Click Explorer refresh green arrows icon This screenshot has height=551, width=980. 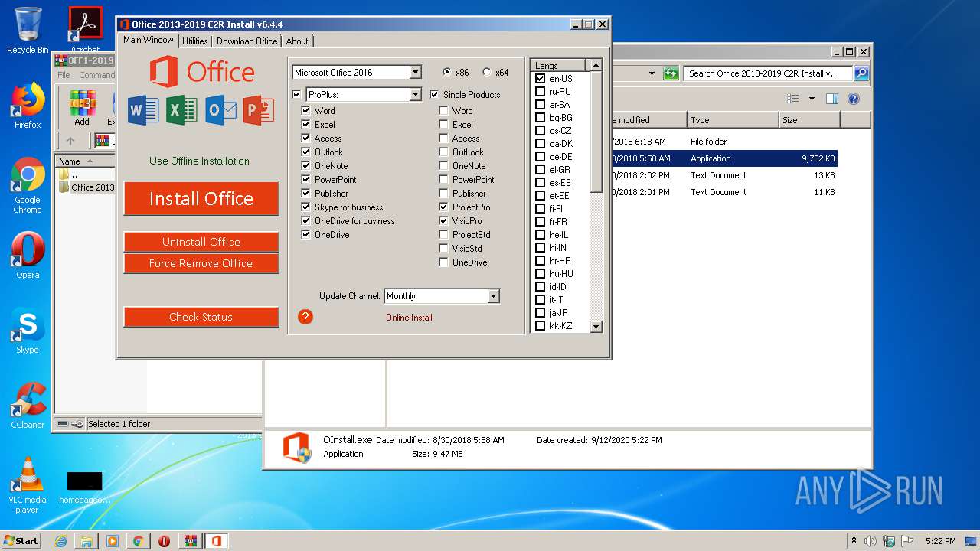point(671,73)
